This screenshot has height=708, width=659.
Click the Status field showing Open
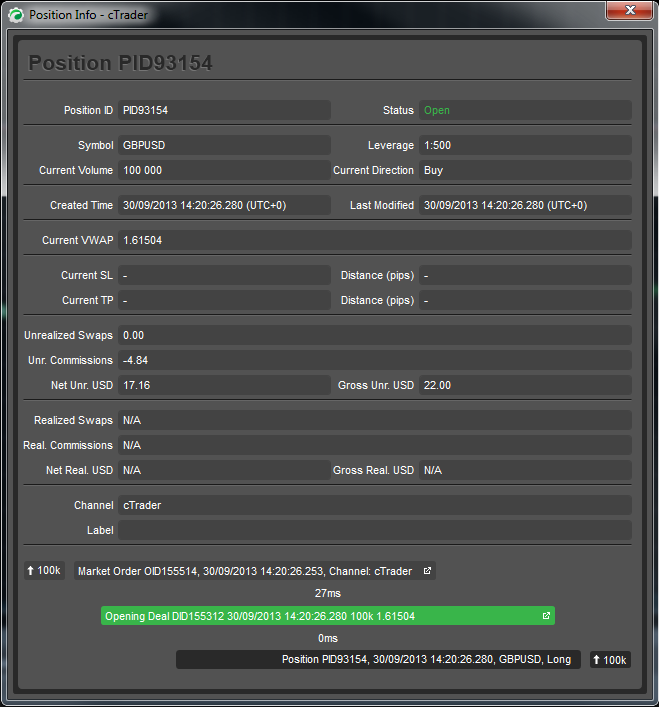(x=525, y=110)
